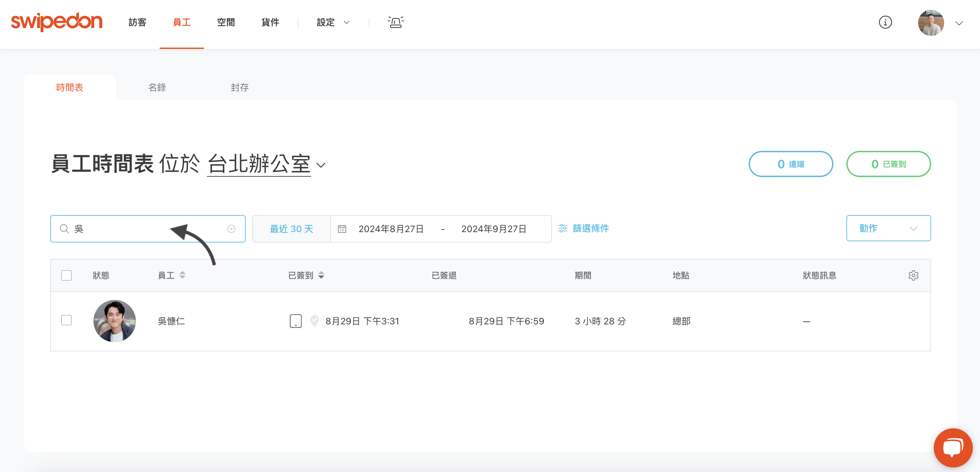
Task: Expand the 設定 dropdown menu
Action: (x=333, y=22)
